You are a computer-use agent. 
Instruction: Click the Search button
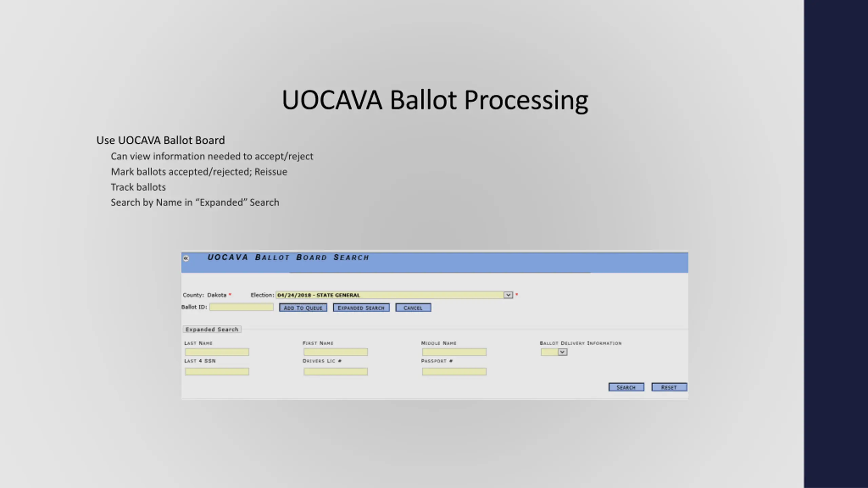click(626, 387)
